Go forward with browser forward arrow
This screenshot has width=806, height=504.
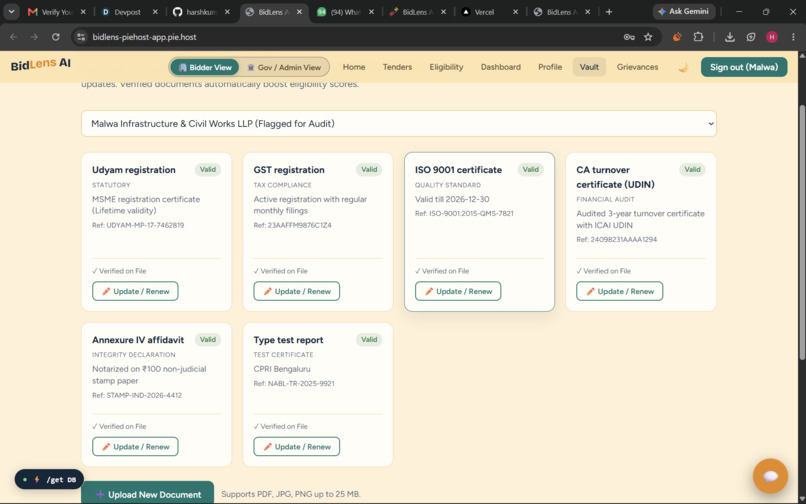tap(34, 37)
